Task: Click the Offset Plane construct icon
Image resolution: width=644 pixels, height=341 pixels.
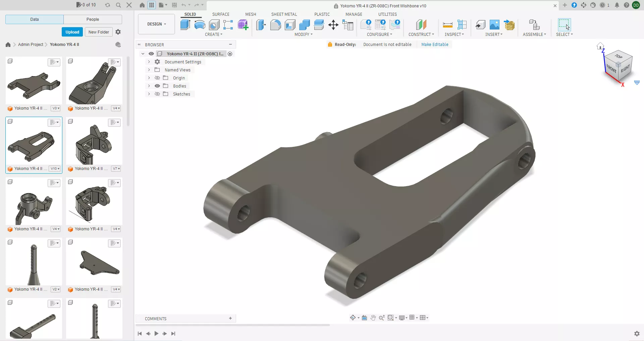Action: [x=421, y=25]
